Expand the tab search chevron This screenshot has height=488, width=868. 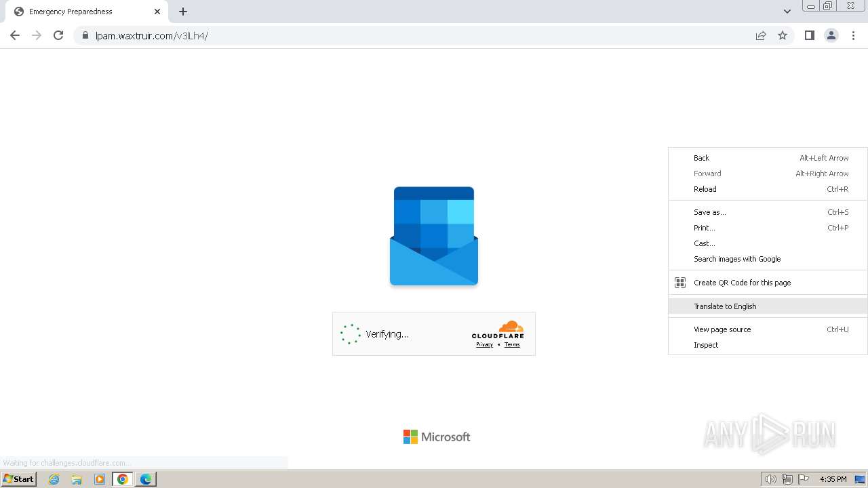click(787, 12)
